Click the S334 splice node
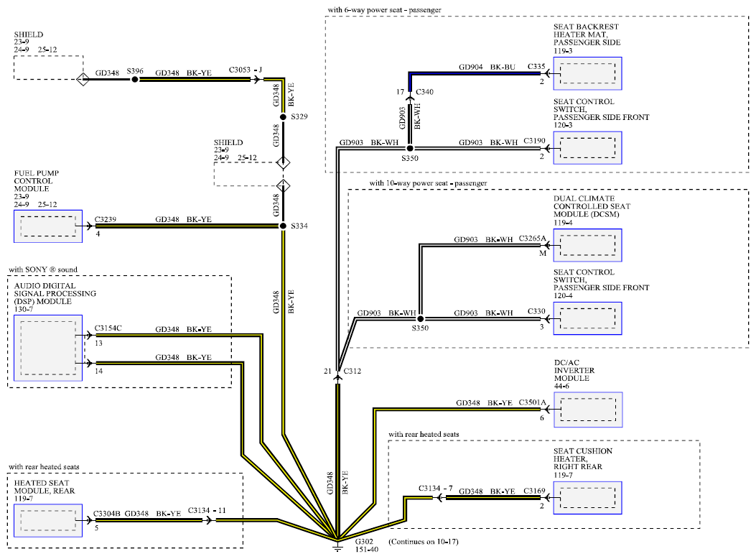Image resolution: width=756 pixels, height=559 pixels. pos(283,226)
